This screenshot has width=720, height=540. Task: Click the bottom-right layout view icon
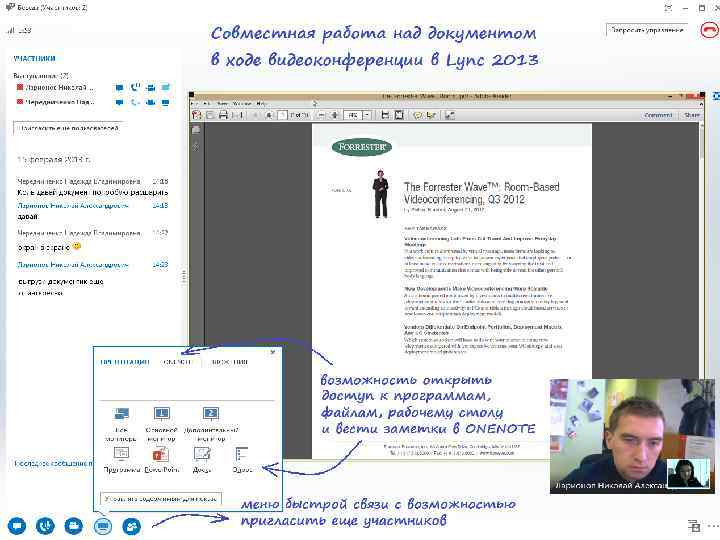point(694,526)
